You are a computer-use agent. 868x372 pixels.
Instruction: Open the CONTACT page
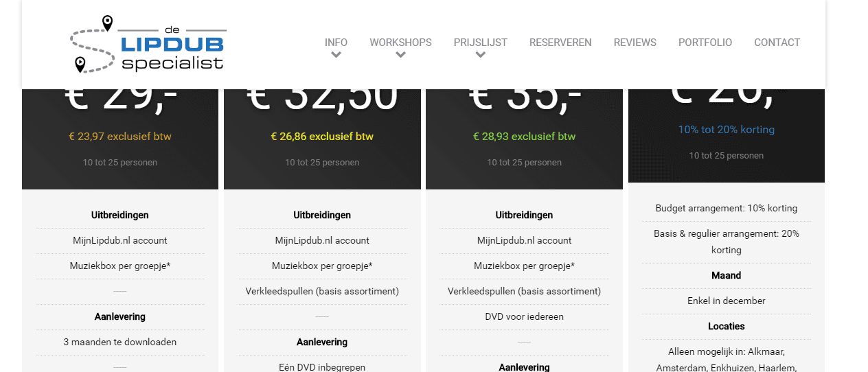[x=777, y=43]
